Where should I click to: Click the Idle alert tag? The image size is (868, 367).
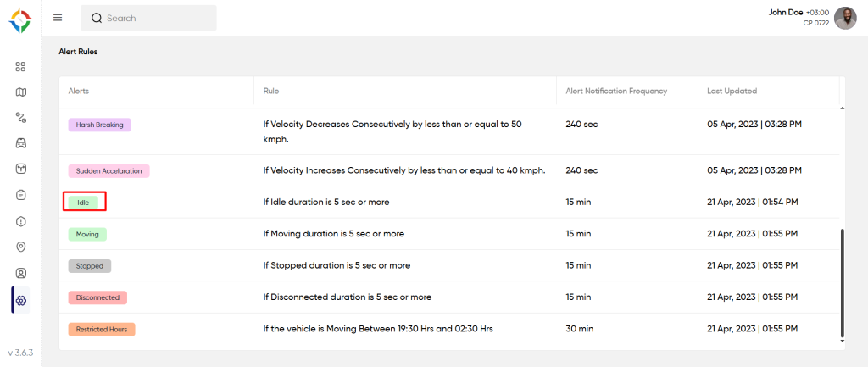(83, 203)
